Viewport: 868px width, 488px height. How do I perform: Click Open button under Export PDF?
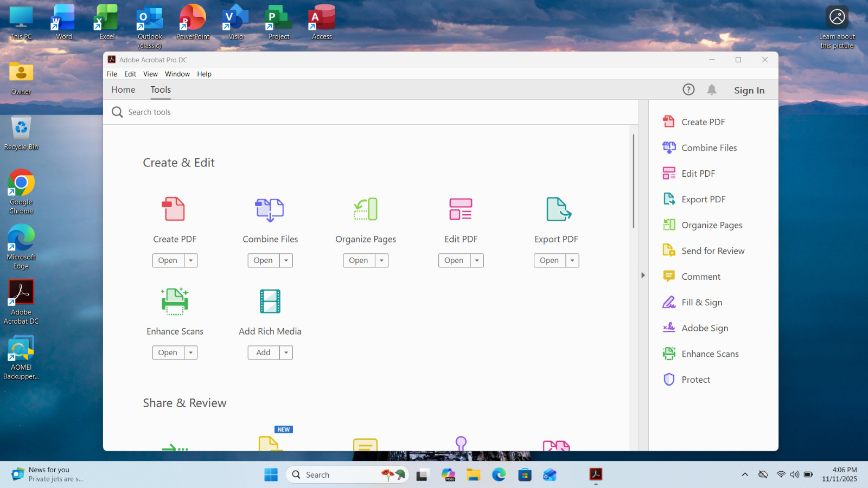pyautogui.click(x=550, y=260)
